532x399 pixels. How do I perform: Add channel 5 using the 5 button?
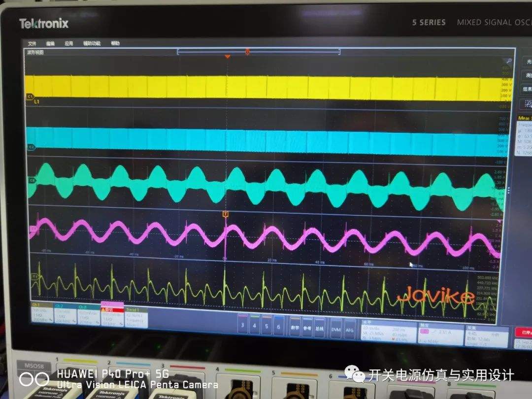coord(266,326)
